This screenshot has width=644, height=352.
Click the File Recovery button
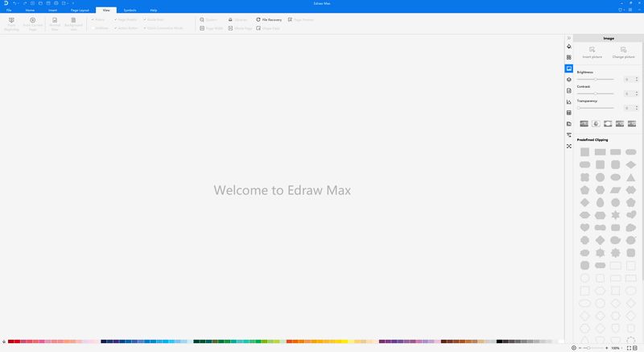tap(269, 19)
